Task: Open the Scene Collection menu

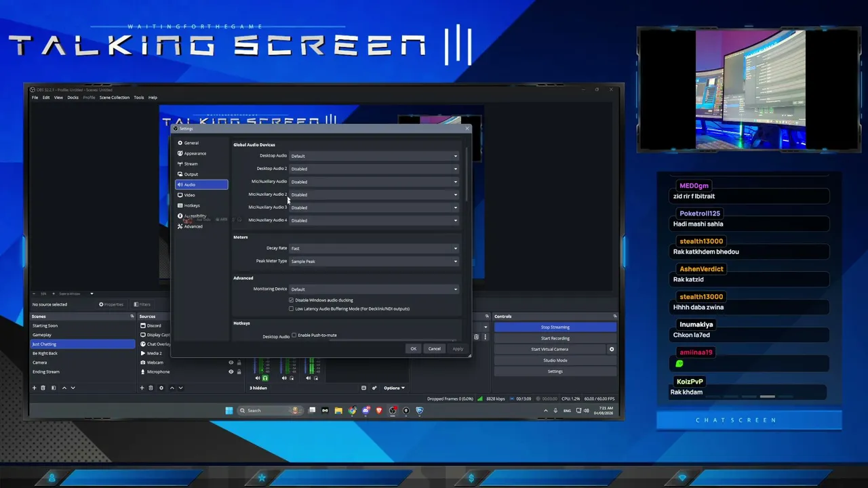Action: (x=114, y=98)
